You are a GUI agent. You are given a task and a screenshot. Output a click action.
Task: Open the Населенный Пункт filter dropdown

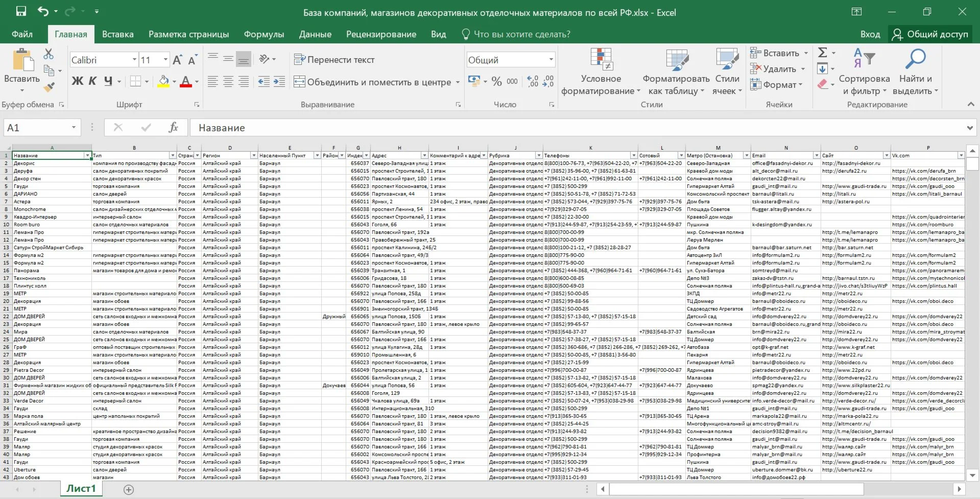point(317,155)
